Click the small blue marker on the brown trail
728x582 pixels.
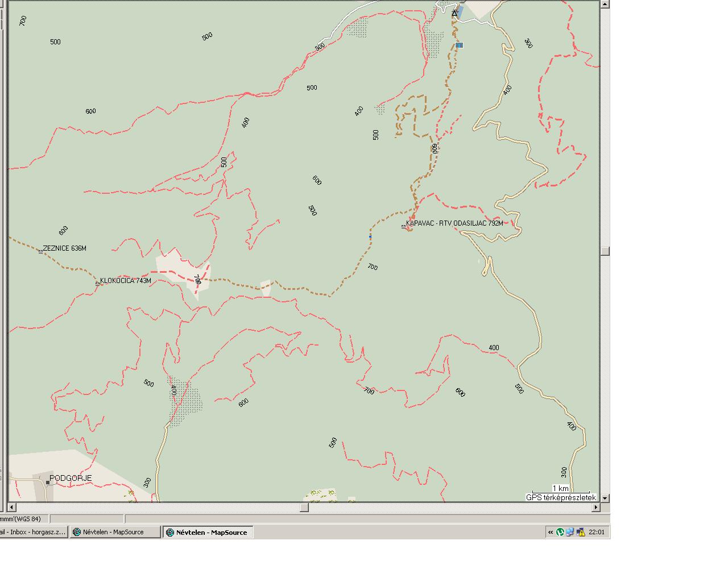pos(370,236)
